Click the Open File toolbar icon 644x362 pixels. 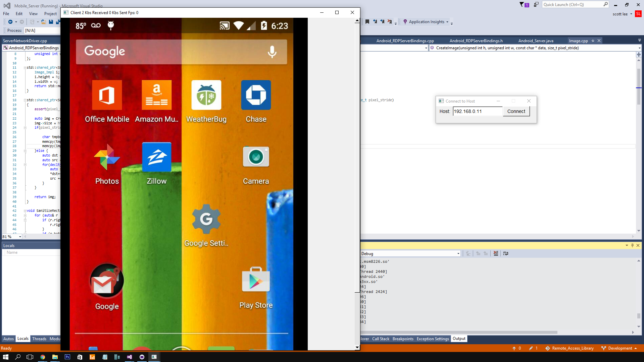tap(44, 22)
